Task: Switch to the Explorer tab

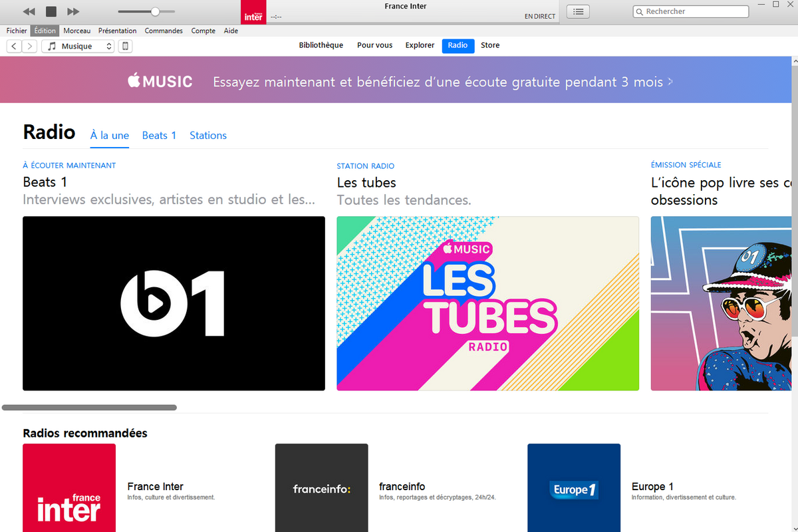Action: (420, 45)
